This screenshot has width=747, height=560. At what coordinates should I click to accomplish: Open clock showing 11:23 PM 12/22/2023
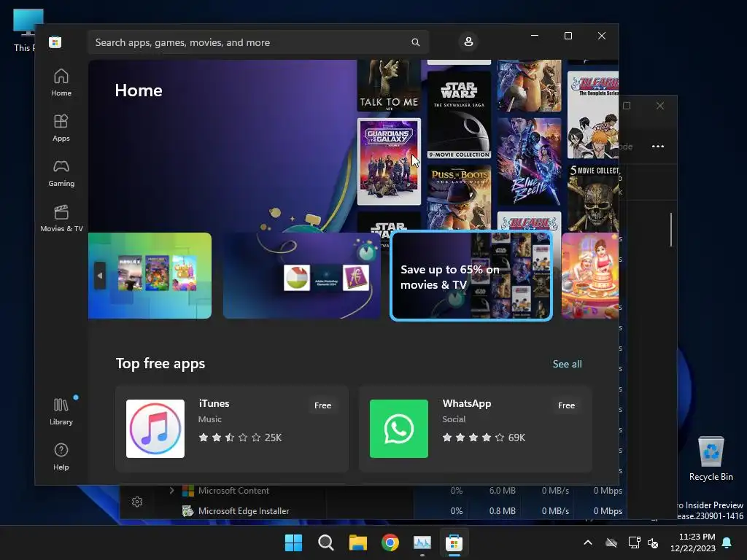[x=693, y=542]
